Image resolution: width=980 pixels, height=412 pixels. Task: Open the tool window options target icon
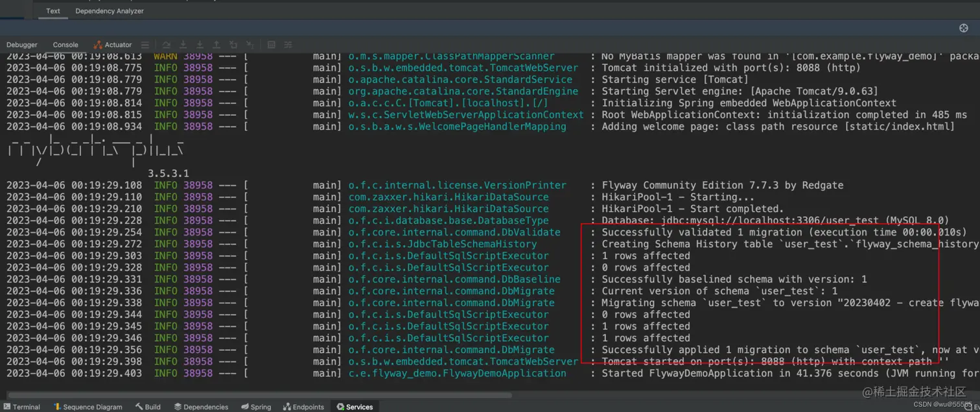[963, 28]
